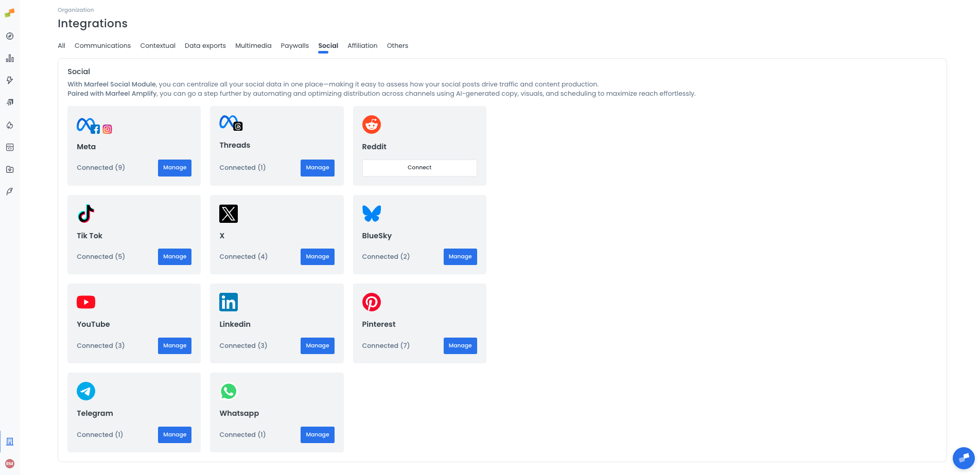The image size is (980, 475).
Task: Open the bar chart analytics sidebar icon
Action: point(10,58)
